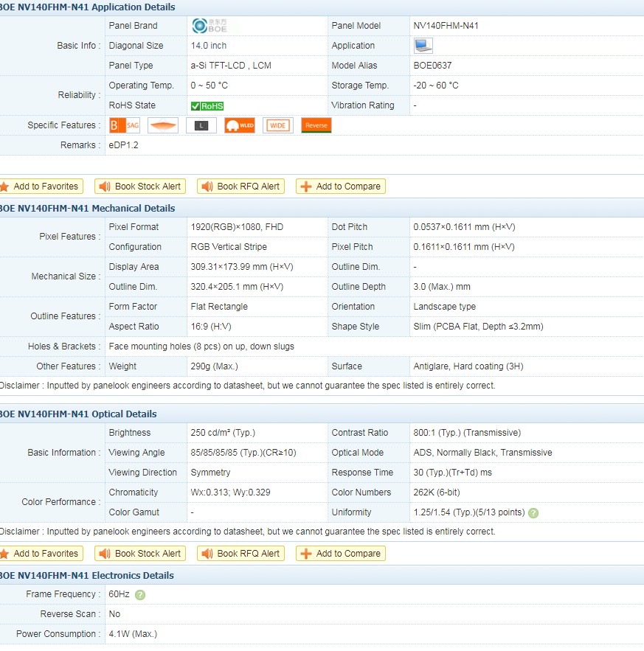Image resolution: width=644 pixels, height=651 pixels.
Task: Book RFQ Alert under Application Details
Action: tap(240, 187)
